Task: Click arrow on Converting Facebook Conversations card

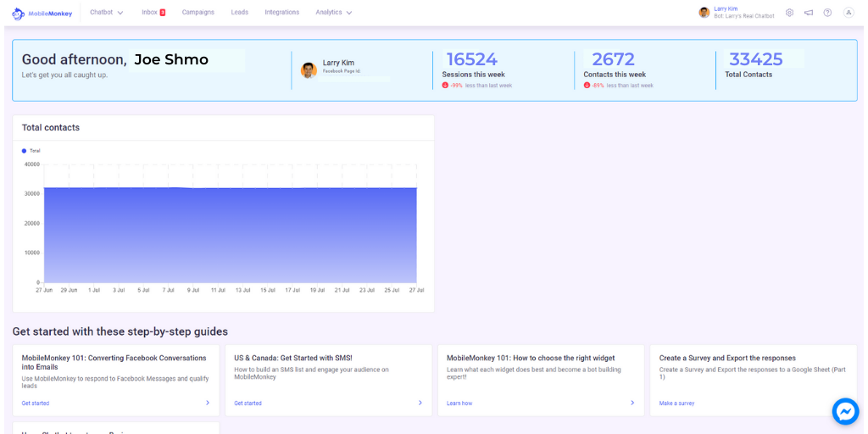Action: click(208, 403)
